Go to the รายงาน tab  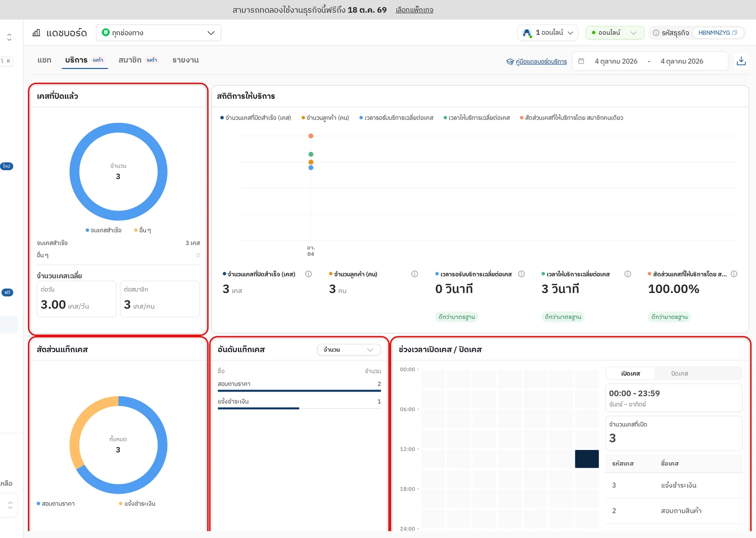(186, 60)
